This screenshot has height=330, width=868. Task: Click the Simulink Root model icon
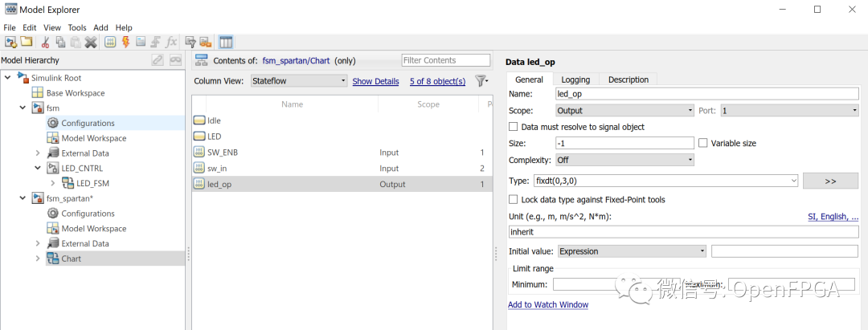point(23,78)
